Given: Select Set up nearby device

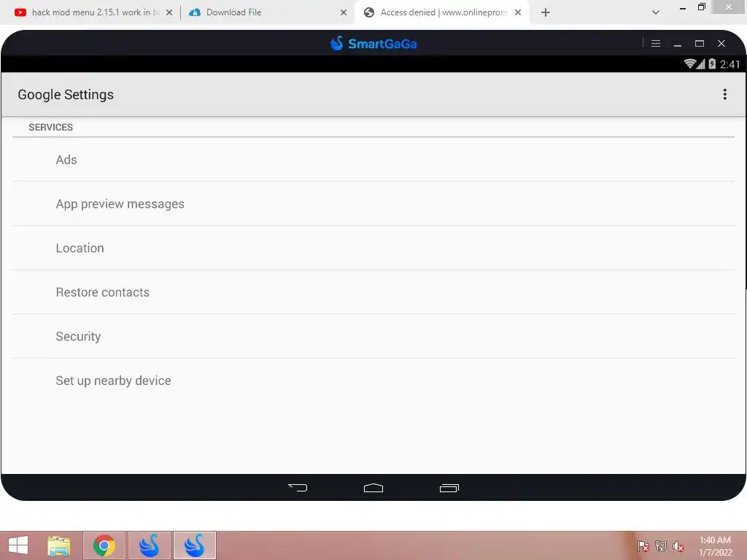Looking at the screenshot, I should (373, 381).
